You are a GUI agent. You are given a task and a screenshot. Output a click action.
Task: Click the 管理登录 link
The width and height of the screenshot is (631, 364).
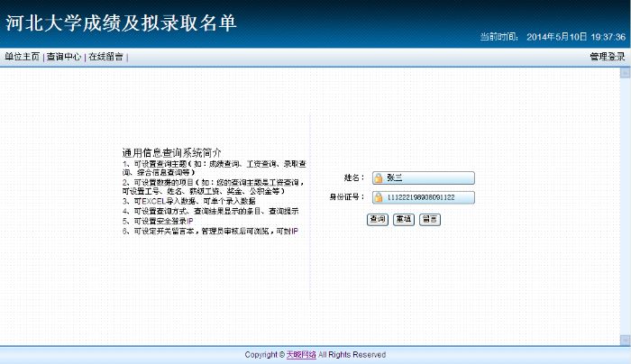(x=607, y=57)
